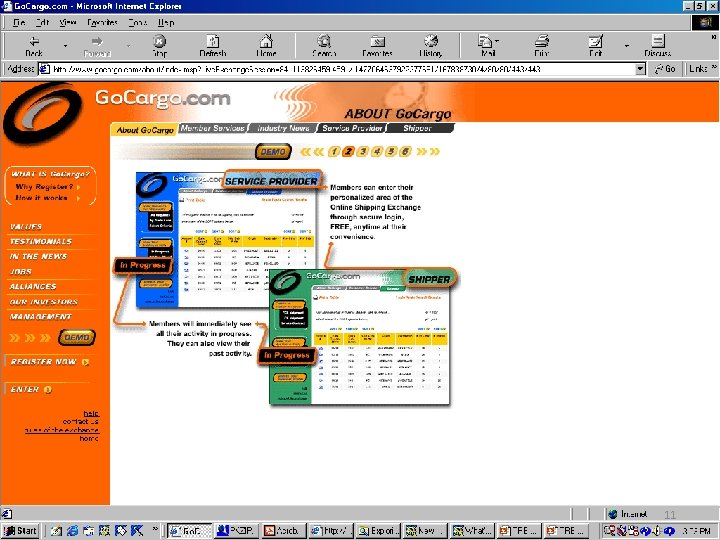Switch to the Industry News tab
Image resolution: width=720 pixels, height=540 pixels.
point(283,128)
